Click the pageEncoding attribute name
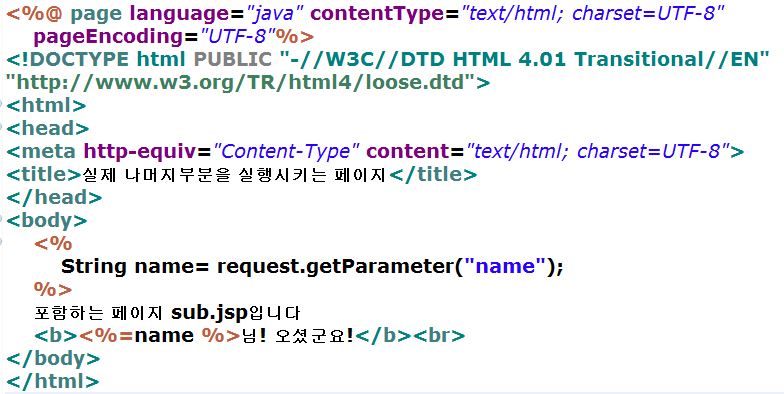The image size is (784, 394). coord(109,37)
